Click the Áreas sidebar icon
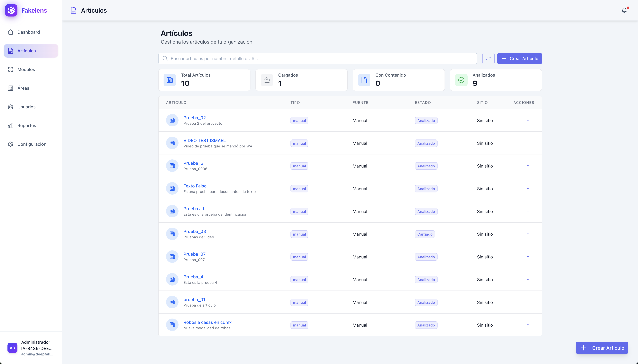The width and height of the screenshot is (638, 364). (x=10, y=88)
